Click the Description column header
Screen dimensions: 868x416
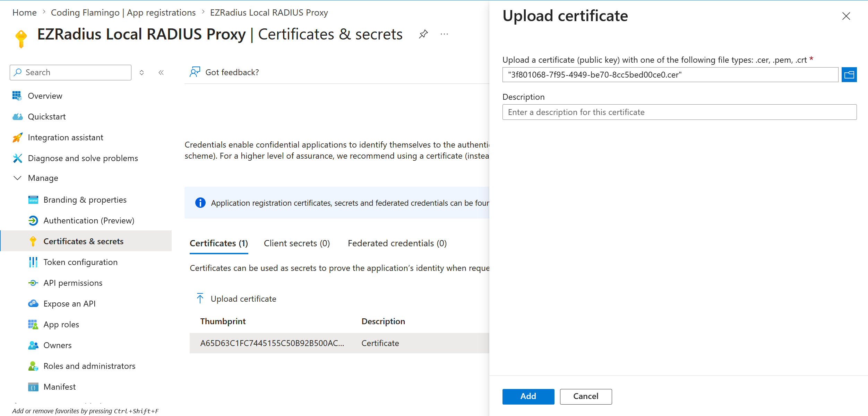pos(383,321)
